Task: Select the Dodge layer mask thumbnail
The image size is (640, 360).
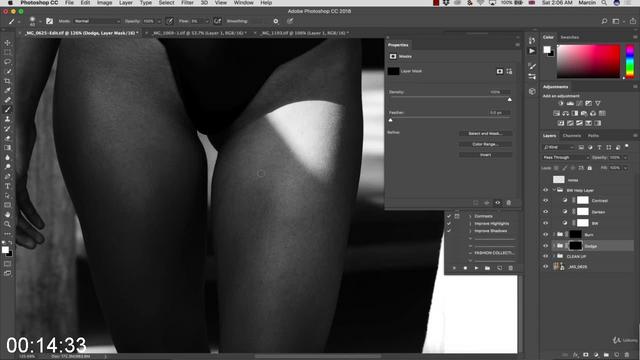Action: 576,246
